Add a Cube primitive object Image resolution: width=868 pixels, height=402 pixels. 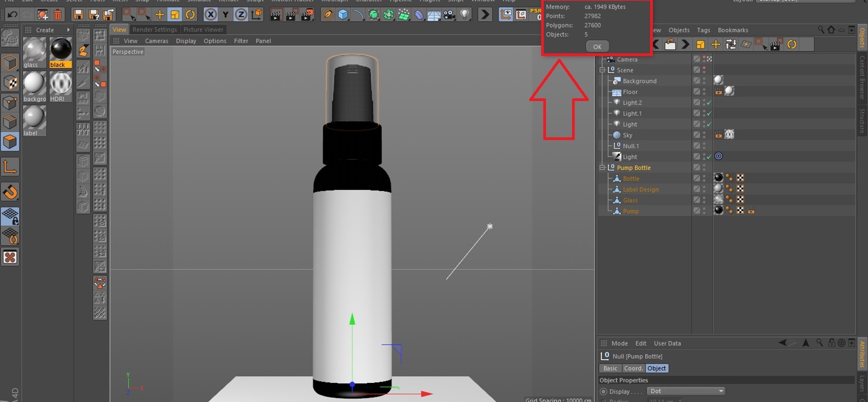343,14
